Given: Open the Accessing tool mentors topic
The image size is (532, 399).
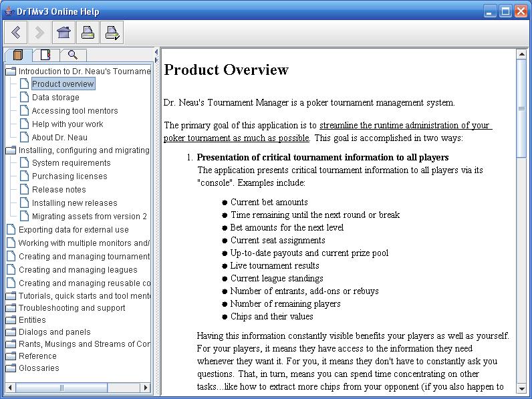Looking at the screenshot, I should pyautogui.click(x=75, y=110).
